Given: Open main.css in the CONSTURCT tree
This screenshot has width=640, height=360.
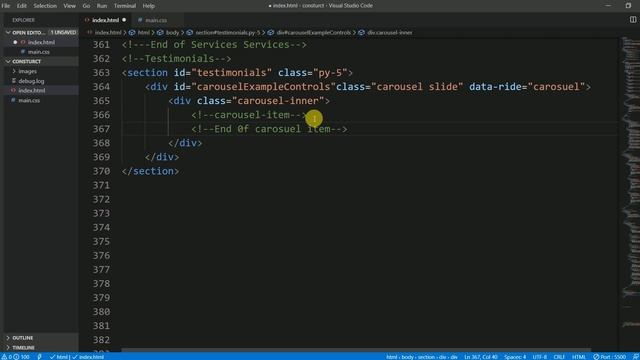Looking at the screenshot, I should click(x=29, y=100).
